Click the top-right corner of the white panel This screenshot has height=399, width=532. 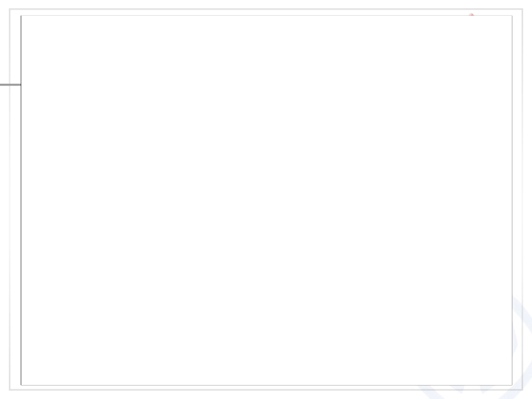click(x=512, y=16)
